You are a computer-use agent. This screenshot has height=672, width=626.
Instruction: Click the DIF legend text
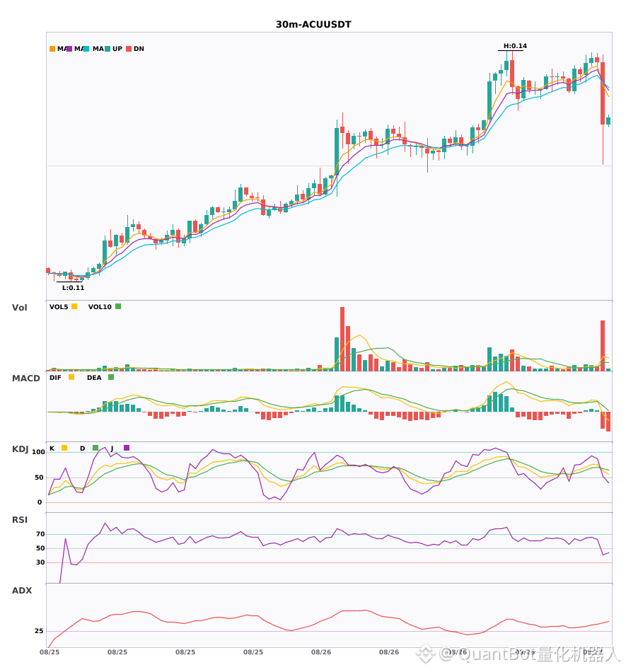[55, 378]
